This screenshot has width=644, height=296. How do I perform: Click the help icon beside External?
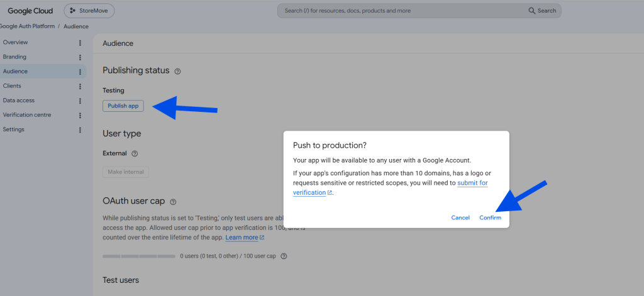tap(135, 153)
